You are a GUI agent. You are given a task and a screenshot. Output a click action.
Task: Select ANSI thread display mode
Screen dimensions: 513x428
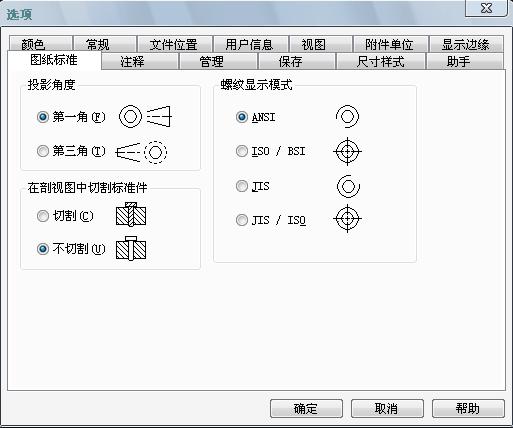(242, 117)
